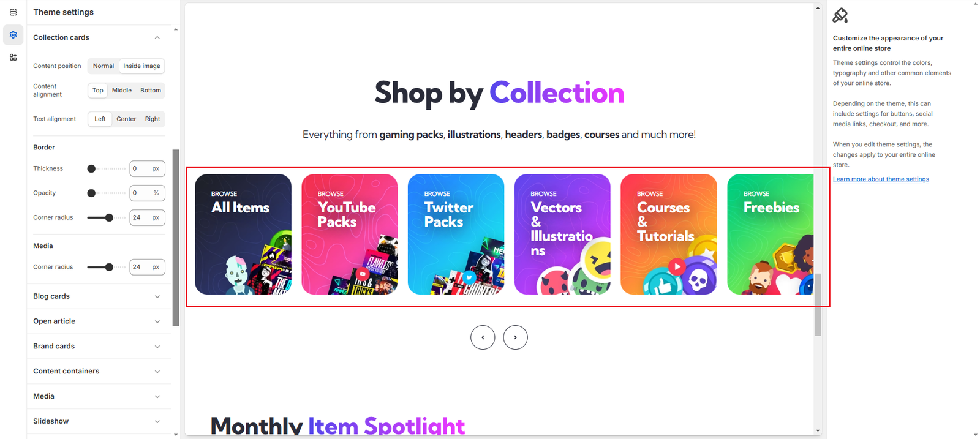Open Learn more about theme settings link
Image resolution: width=980 pixels, height=439 pixels.
[x=881, y=179]
